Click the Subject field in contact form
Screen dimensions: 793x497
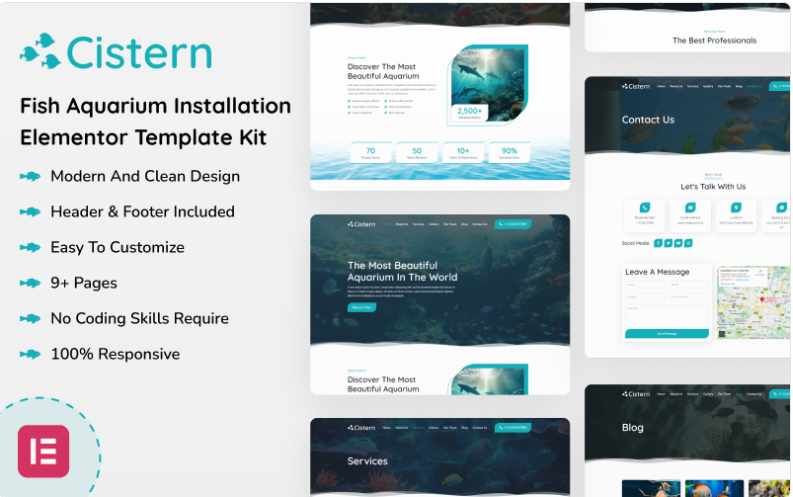click(x=645, y=297)
